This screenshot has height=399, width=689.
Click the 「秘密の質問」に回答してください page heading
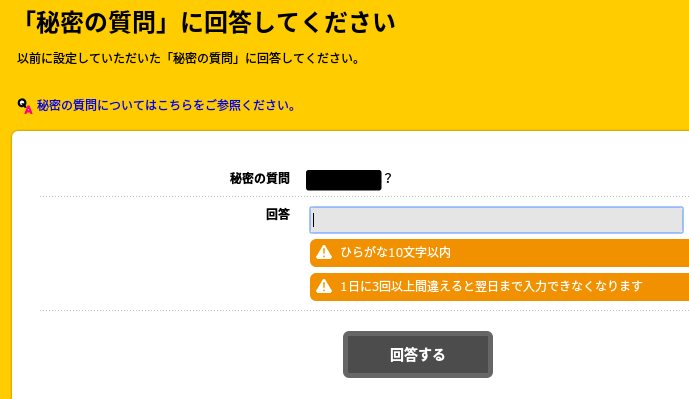pyautogui.click(x=207, y=22)
